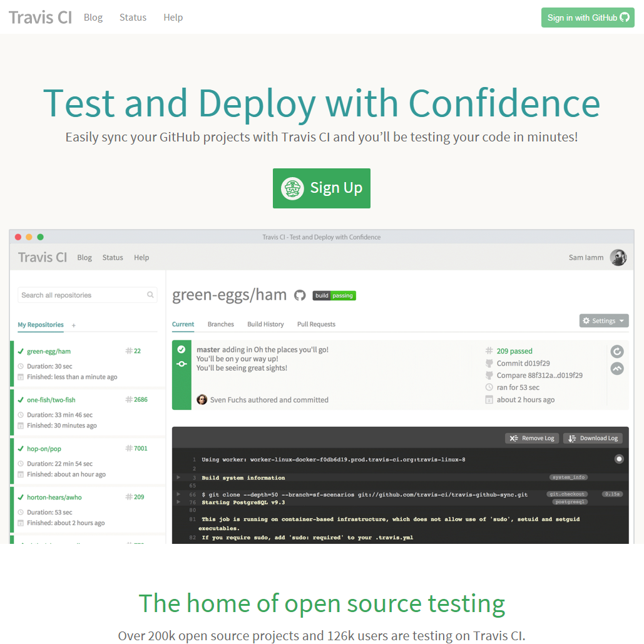Open Status inside the app preview header

pos(113,257)
